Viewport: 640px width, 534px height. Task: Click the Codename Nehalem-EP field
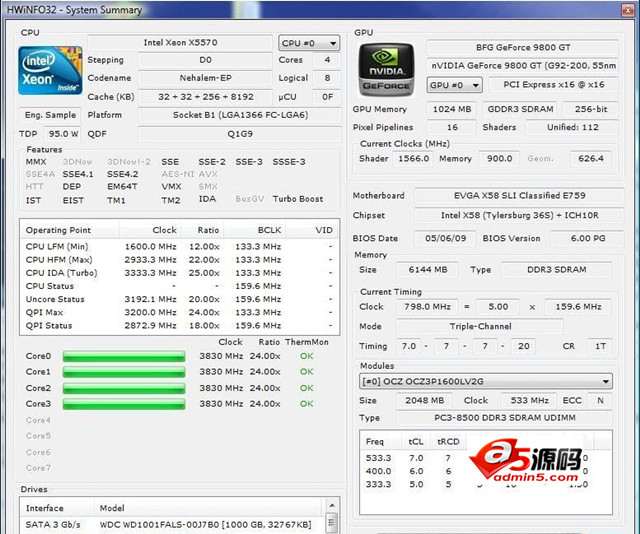click(x=205, y=78)
